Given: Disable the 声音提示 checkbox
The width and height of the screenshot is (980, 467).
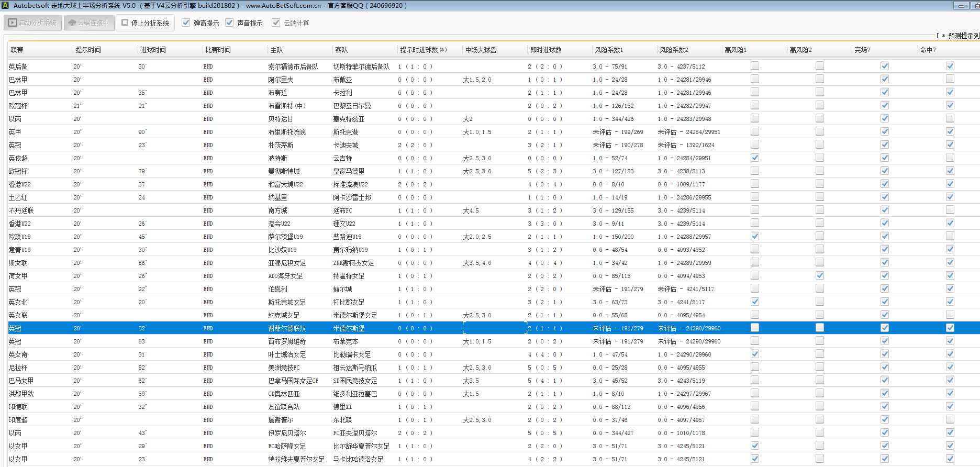Looking at the screenshot, I should (229, 23).
